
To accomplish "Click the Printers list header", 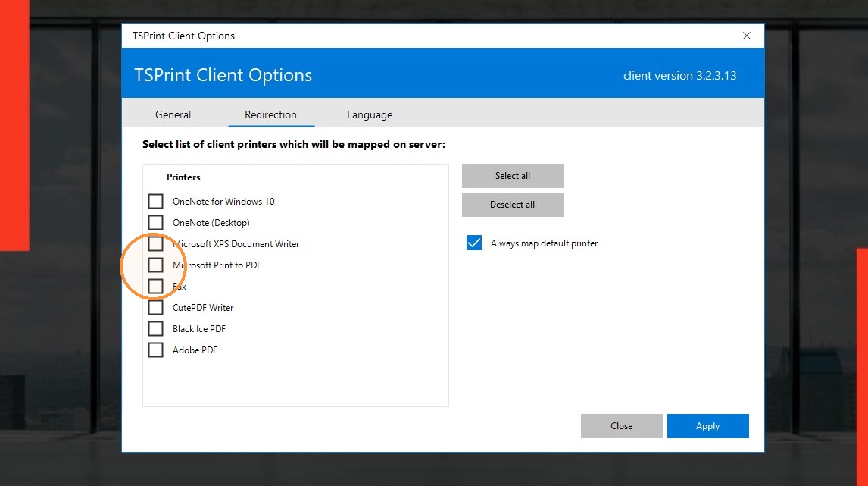I will (x=183, y=177).
